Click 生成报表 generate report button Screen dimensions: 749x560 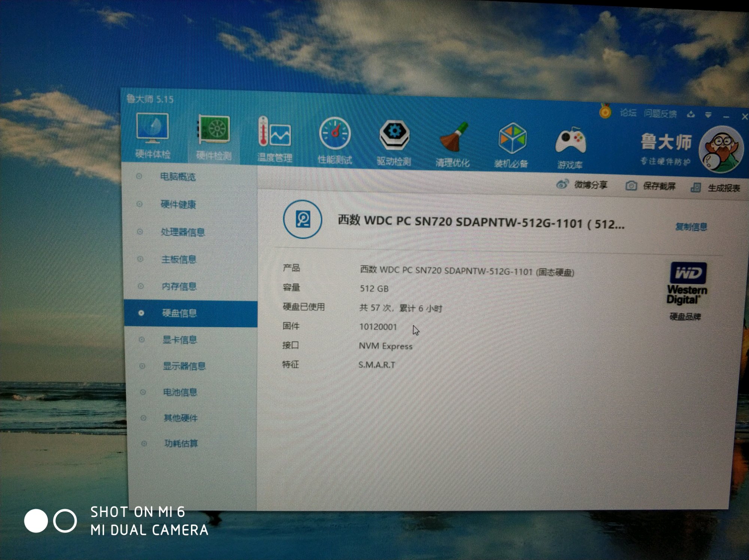coord(716,188)
